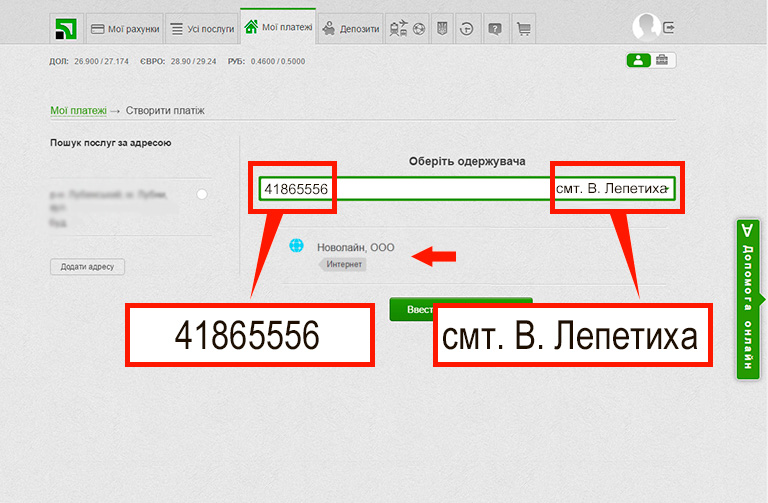The height and width of the screenshot is (503, 768).
Task: Expand the city dropdown смт. В. Лепетиха
Action: [666, 189]
